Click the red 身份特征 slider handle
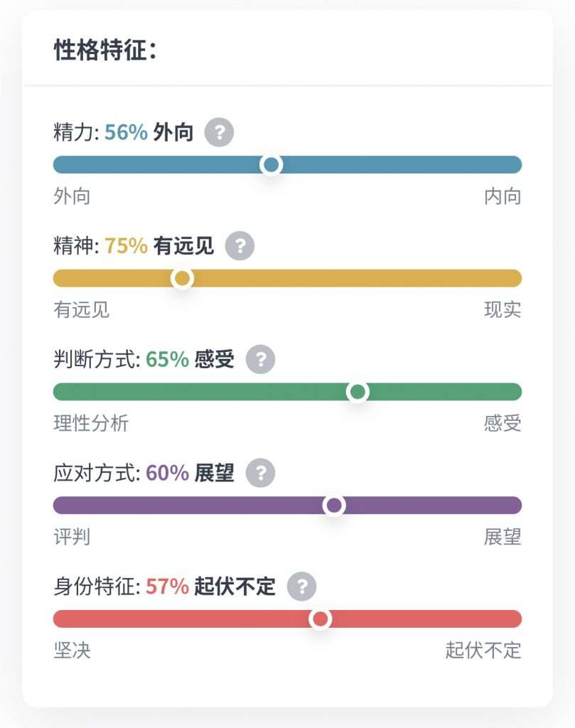The height and width of the screenshot is (728, 575). point(321,619)
